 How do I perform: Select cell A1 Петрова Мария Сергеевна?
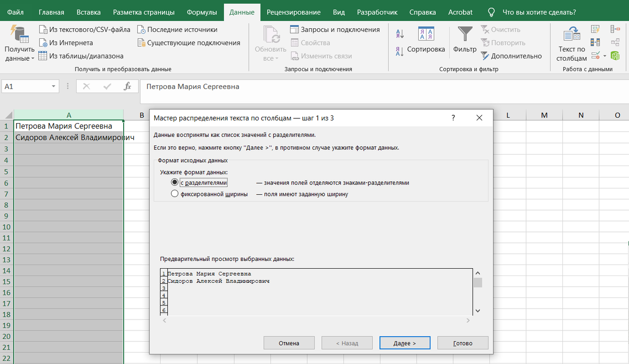click(x=69, y=126)
